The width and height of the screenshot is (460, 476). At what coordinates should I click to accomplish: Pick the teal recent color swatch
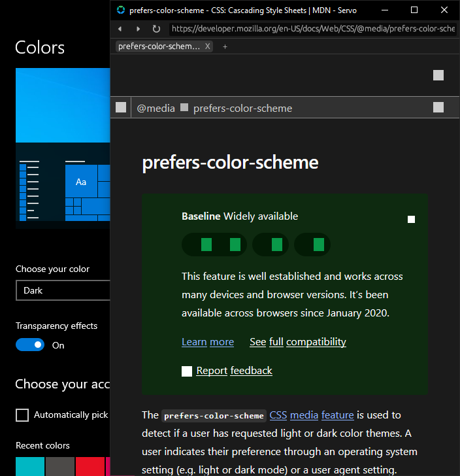point(29,466)
